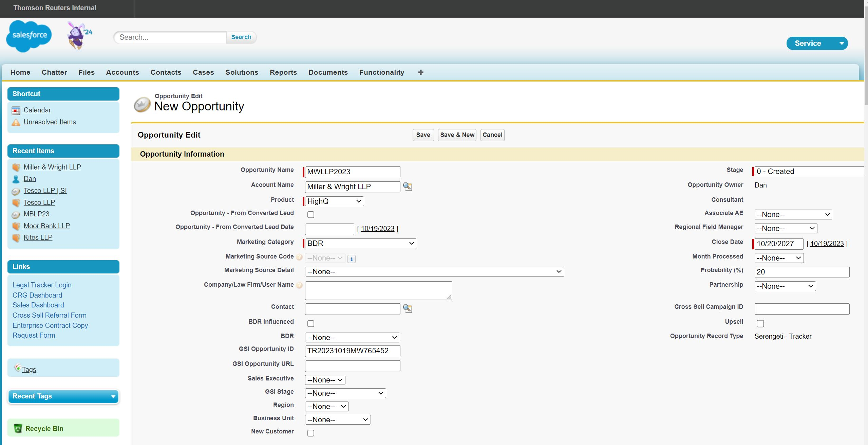Click the Salesforce cloud logo
The width and height of the screenshot is (868, 445).
[29, 36]
